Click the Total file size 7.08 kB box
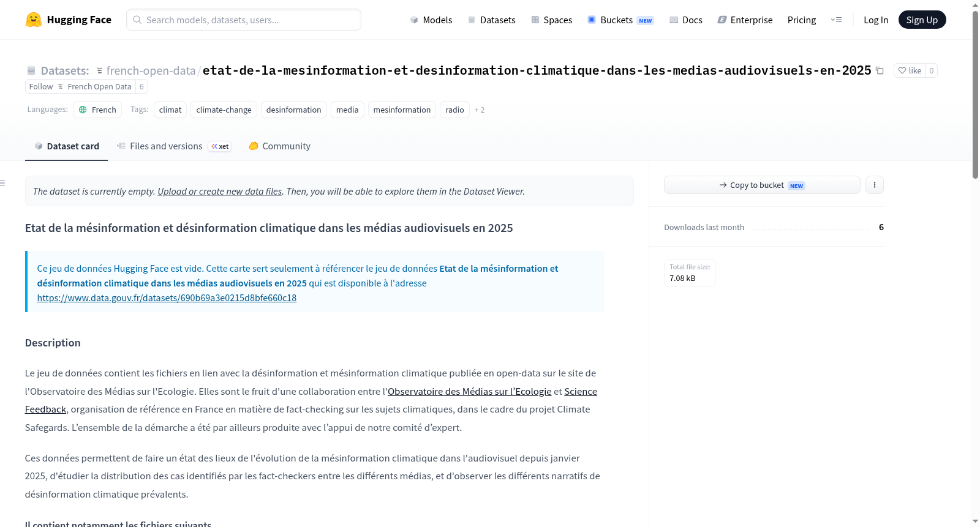980x527 pixels. (x=690, y=273)
